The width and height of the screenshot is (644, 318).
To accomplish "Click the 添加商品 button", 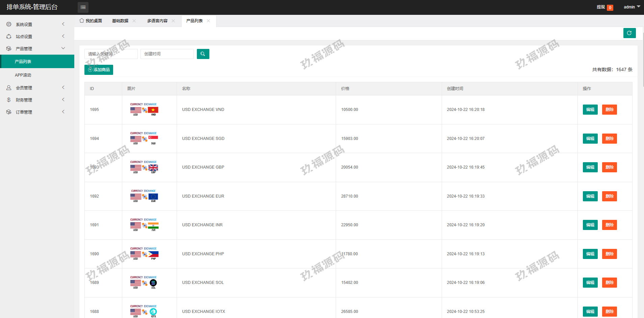I will click(x=99, y=70).
